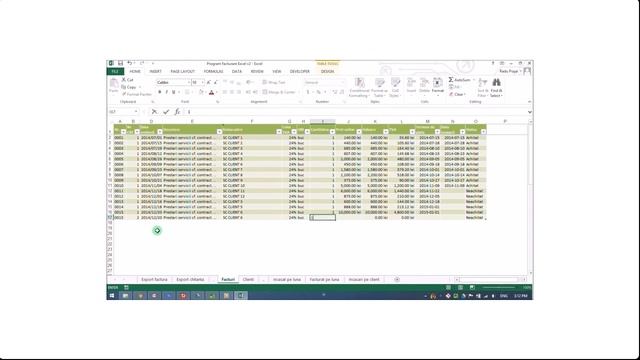Open the number format dropdown
The image size is (640, 360).
342,82
